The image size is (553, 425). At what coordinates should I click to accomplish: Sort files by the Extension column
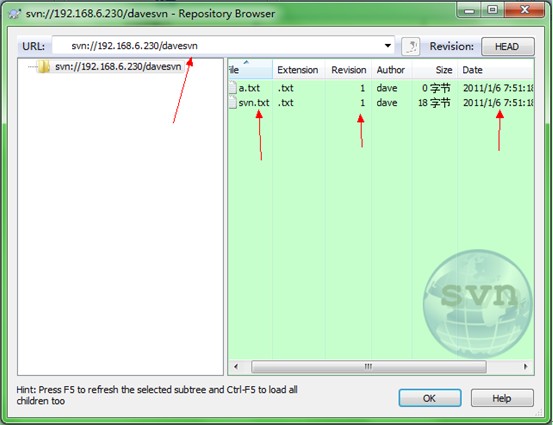(298, 70)
